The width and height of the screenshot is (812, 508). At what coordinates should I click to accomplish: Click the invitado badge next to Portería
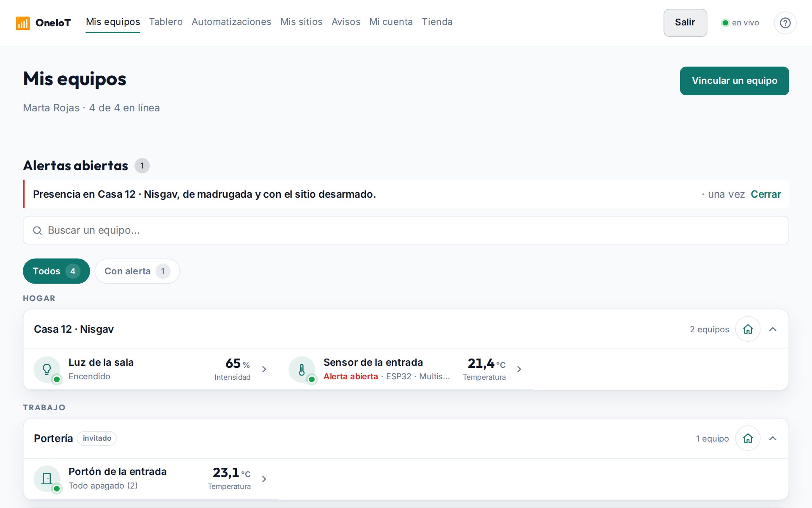coord(97,438)
